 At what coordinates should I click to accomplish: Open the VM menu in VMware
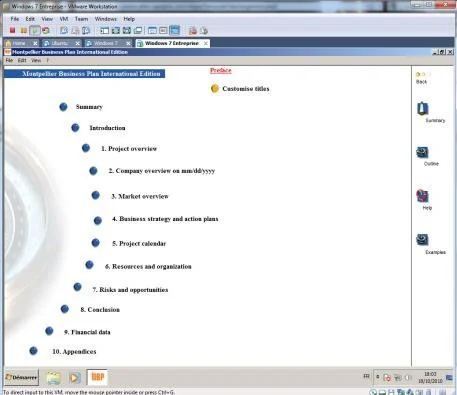[64, 19]
